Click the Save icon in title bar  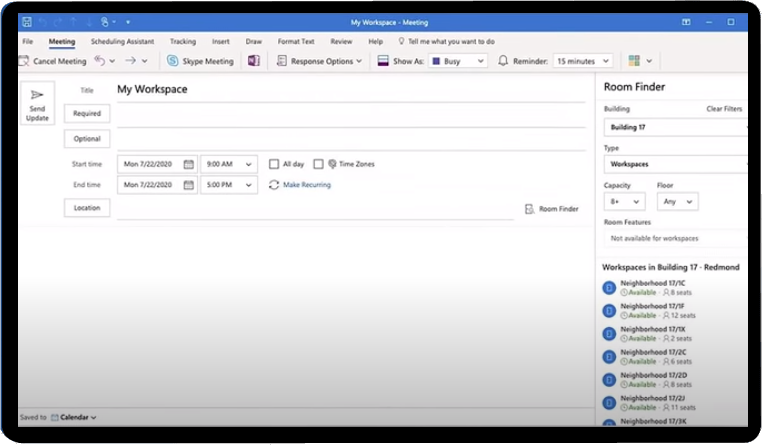coord(27,22)
